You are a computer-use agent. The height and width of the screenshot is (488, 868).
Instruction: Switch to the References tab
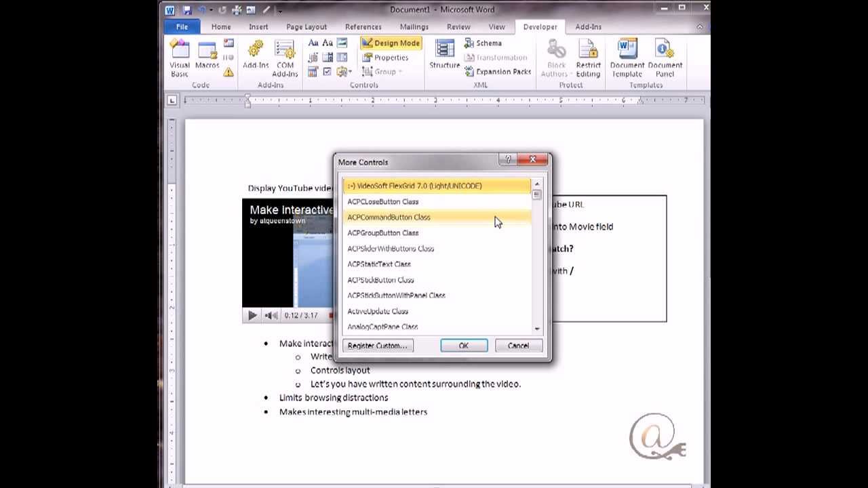(363, 27)
